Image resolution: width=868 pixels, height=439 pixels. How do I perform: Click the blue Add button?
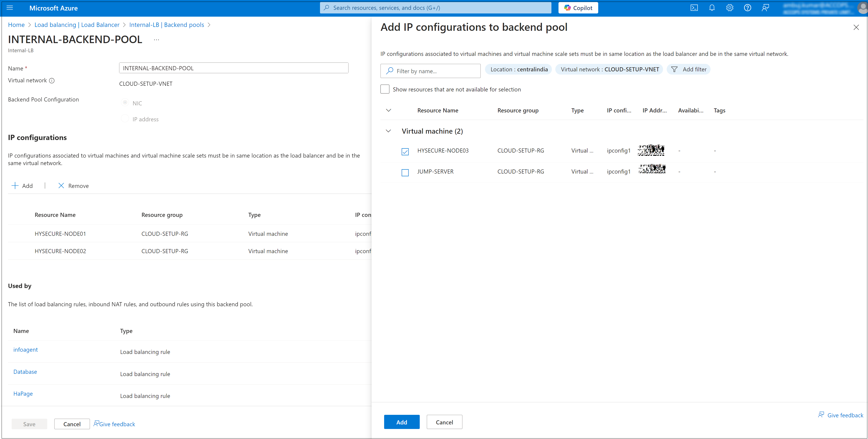(x=401, y=422)
